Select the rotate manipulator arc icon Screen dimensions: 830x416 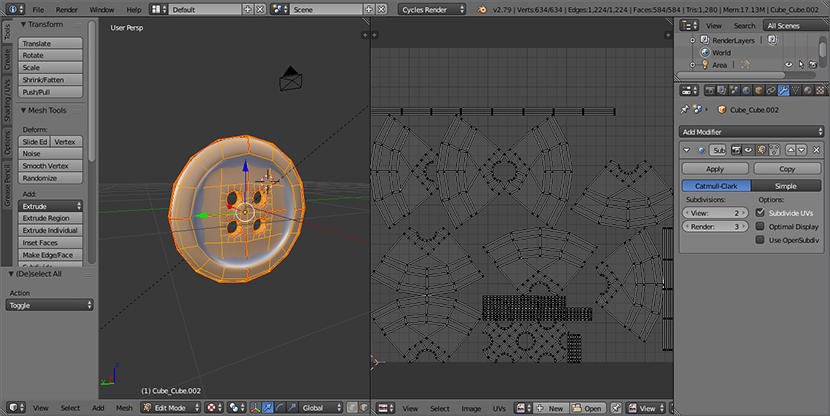(279, 408)
